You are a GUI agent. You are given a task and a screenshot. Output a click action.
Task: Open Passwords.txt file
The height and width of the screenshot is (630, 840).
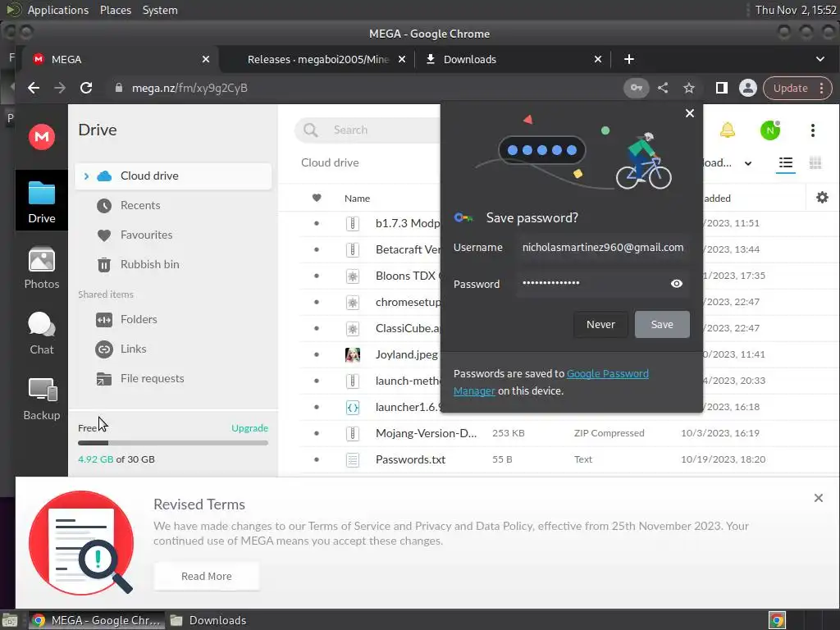click(x=410, y=459)
